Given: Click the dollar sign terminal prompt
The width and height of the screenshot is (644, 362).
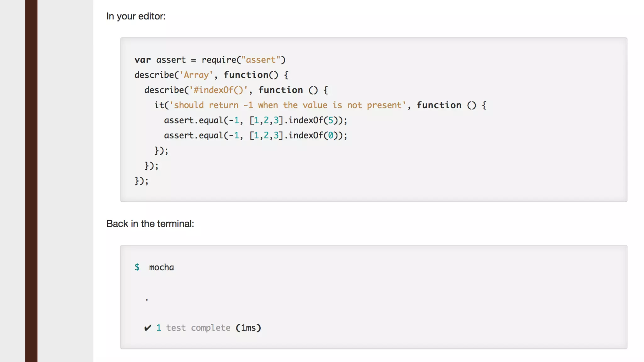Looking at the screenshot, I should tap(137, 267).
